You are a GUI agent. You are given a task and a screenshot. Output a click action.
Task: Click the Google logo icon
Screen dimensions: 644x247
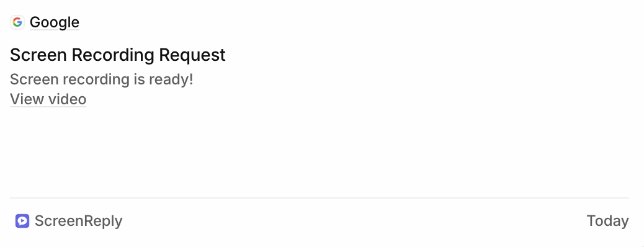(17, 22)
